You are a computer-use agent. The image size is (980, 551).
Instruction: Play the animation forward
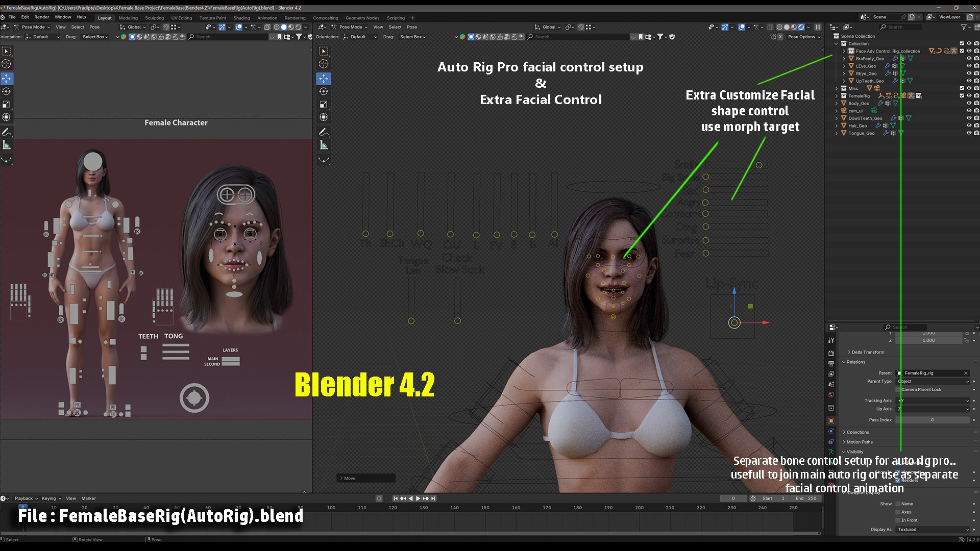click(x=418, y=498)
